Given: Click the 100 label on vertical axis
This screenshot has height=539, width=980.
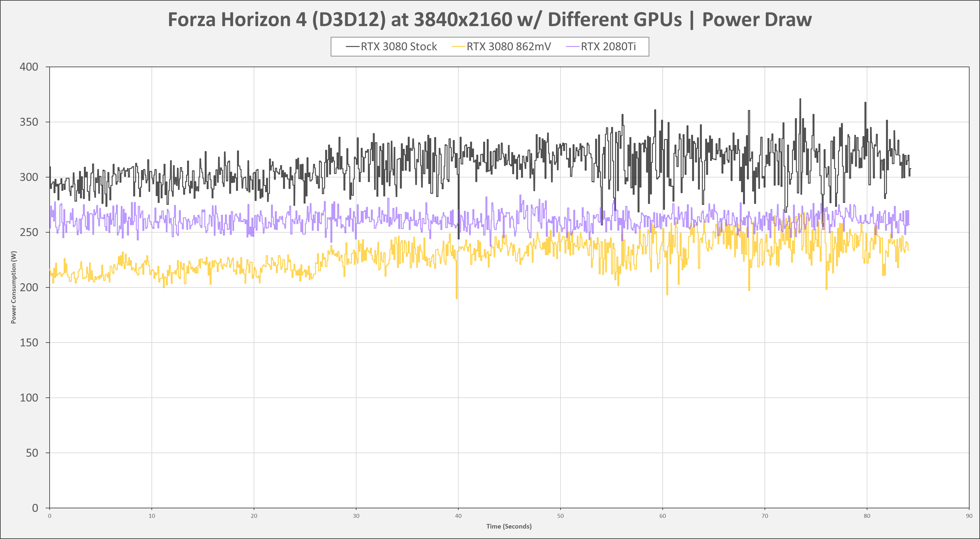Looking at the screenshot, I should pos(29,398).
